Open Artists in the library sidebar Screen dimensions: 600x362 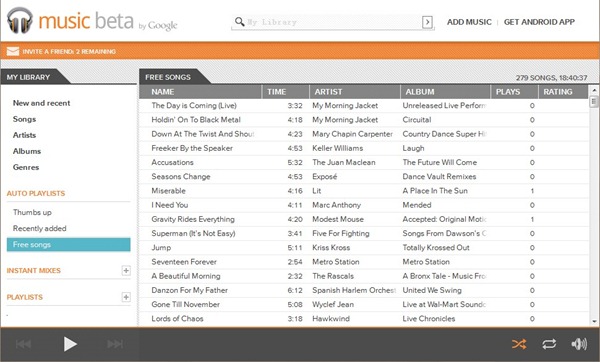pos(24,135)
